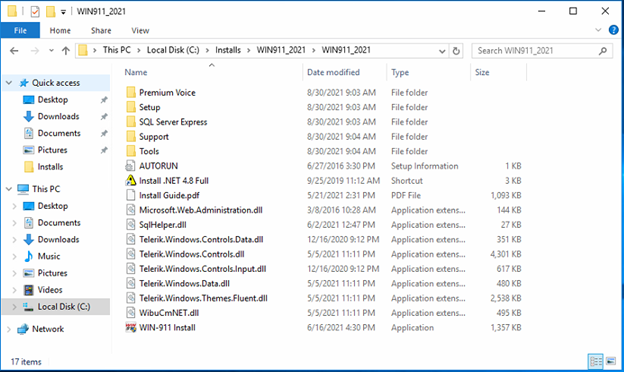Switch to Large icons view button
Image resolution: width=624 pixels, height=372 pixels.
click(611, 362)
